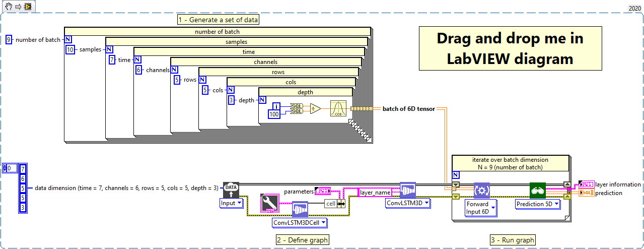Click the 'data dimension' label text

pos(126,188)
